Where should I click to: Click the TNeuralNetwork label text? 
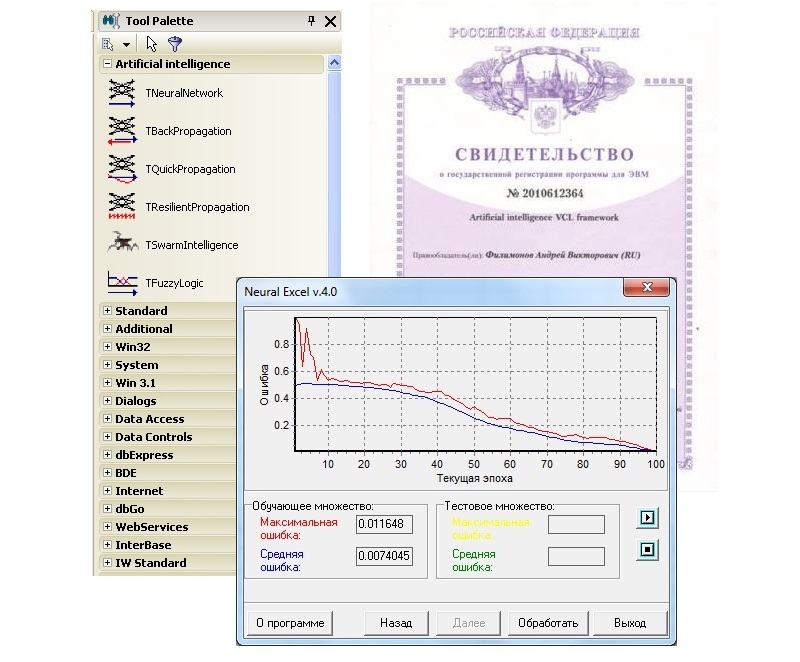(184, 93)
